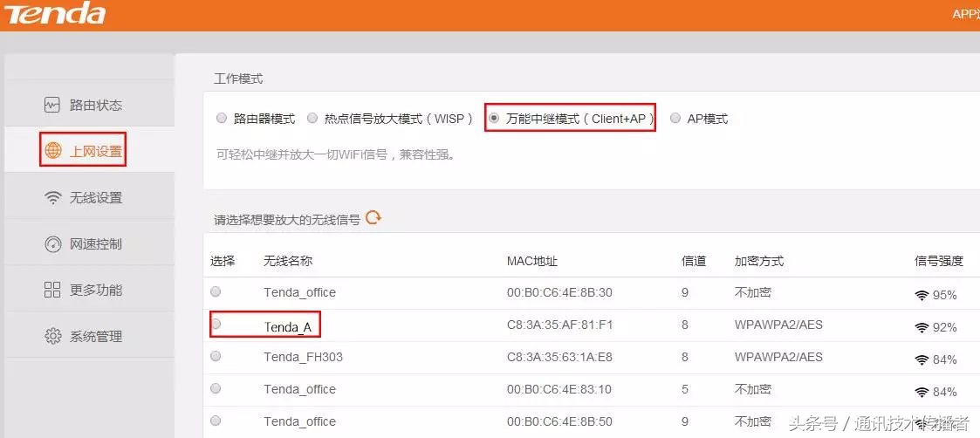Open 更多功能 menu item
This screenshot has height=438, width=980.
point(89,288)
